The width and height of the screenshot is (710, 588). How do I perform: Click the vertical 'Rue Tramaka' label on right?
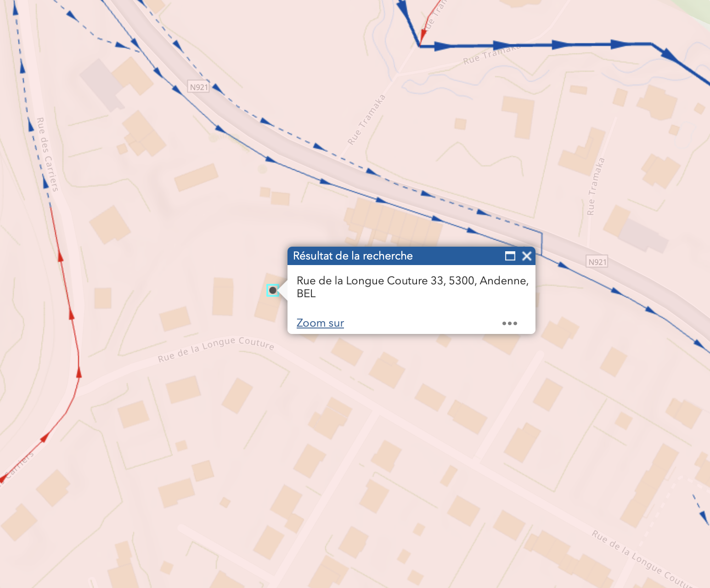[x=596, y=187]
